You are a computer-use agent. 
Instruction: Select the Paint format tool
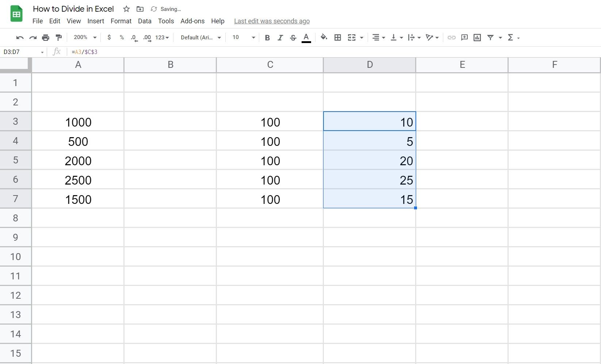[58, 37]
